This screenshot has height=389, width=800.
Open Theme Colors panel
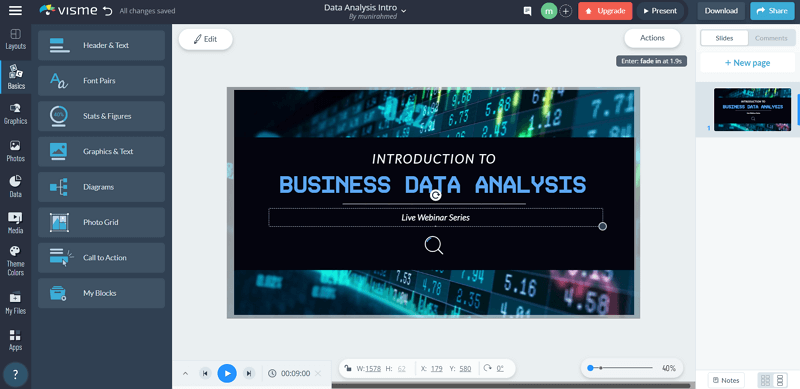coord(15,260)
